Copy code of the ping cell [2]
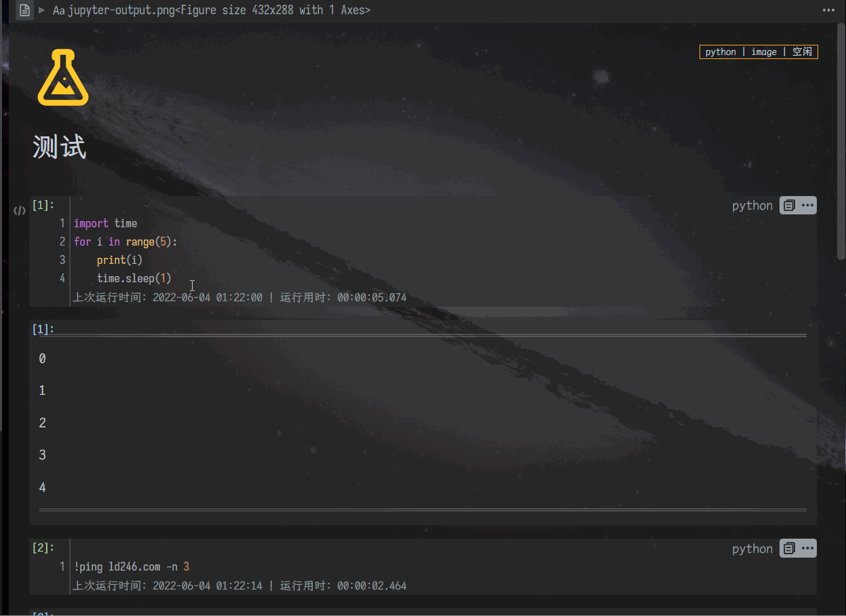The height and width of the screenshot is (616, 846). [x=788, y=549]
